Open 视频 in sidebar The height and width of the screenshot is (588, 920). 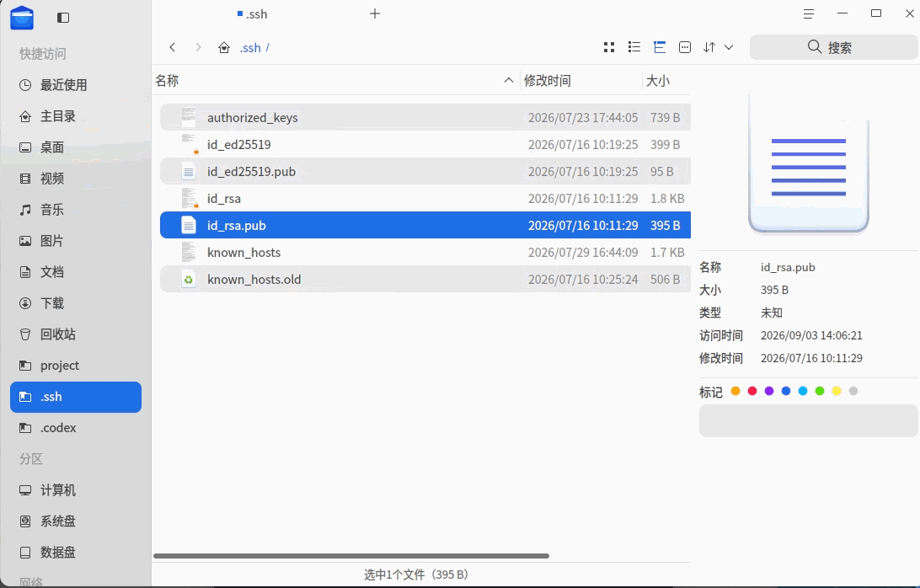(x=76, y=179)
